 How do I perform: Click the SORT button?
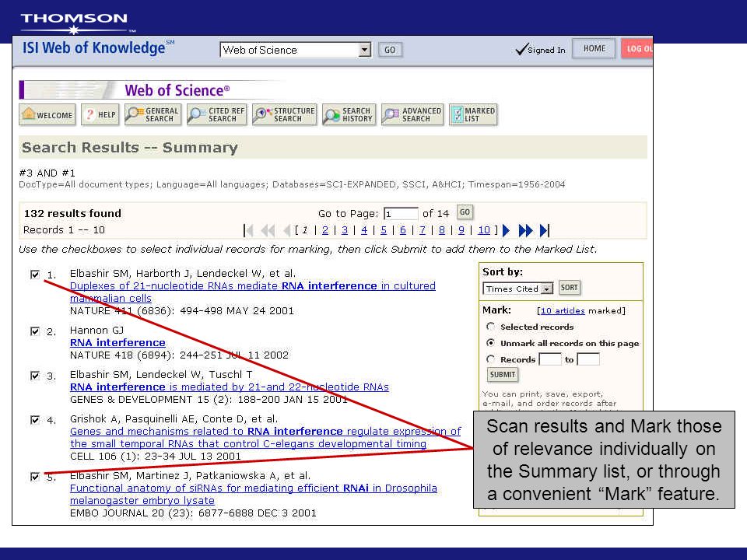click(569, 288)
